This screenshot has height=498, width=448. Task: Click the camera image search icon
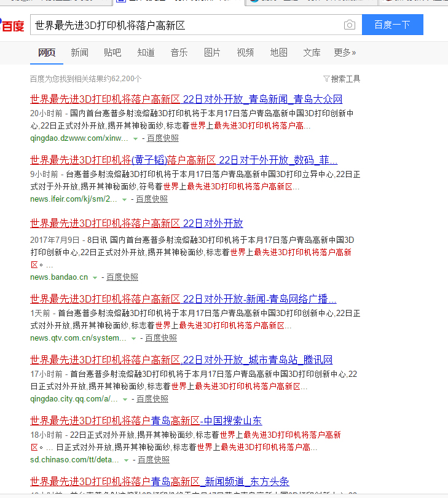350,25
